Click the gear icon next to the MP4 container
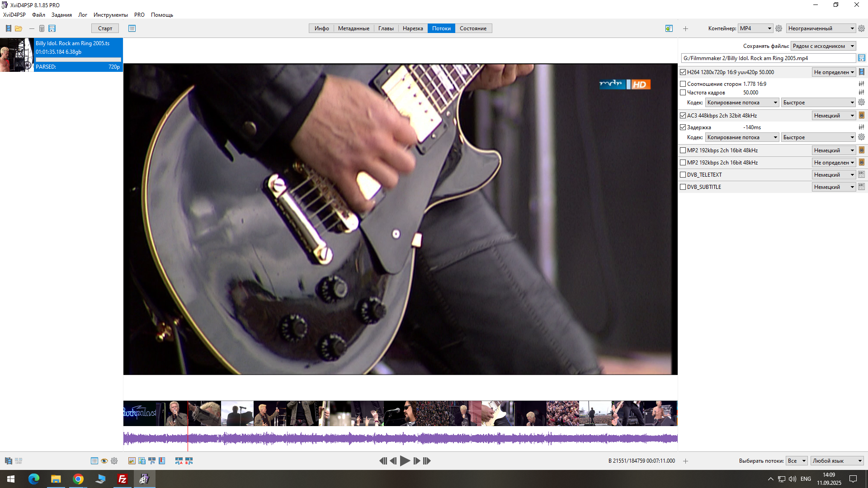This screenshot has height=488, width=868. tap(778, 28)
